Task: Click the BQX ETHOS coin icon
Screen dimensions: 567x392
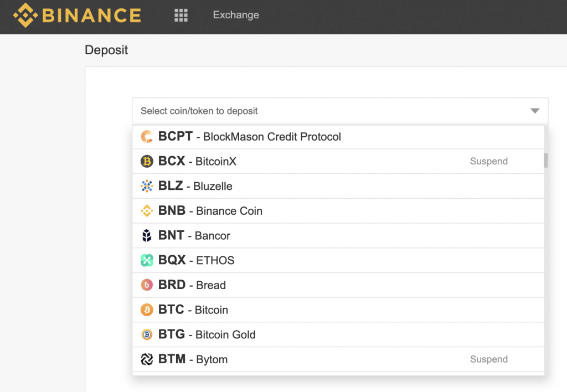Action: coord(147,260)
